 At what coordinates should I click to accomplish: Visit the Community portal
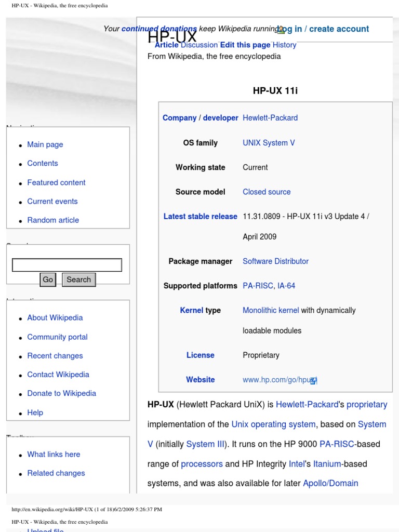click(57, 337)
